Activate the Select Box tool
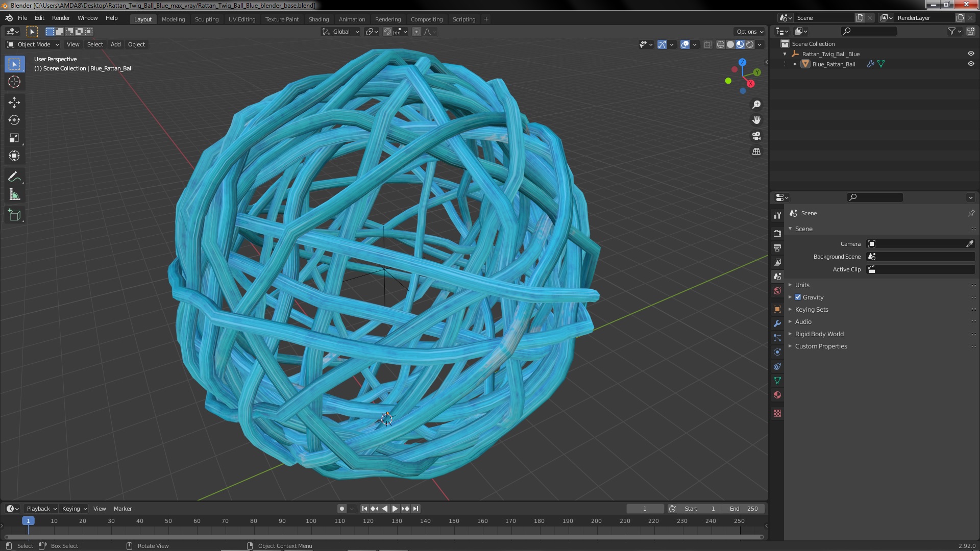This screenshot has width=980, height=551. point(14,64)
